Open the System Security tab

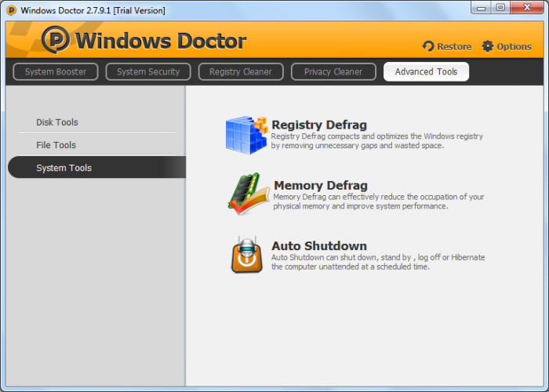click(148, 72)
